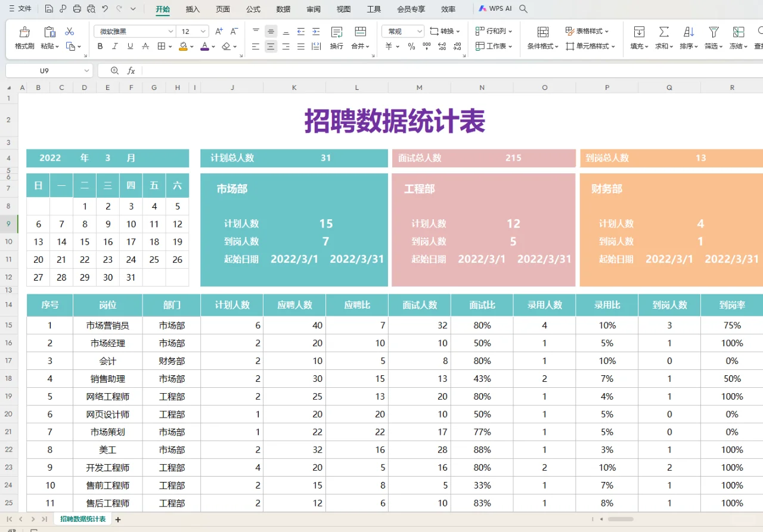Toggle Strikethrough formatting
763x532 pixels.
[146, 46]
